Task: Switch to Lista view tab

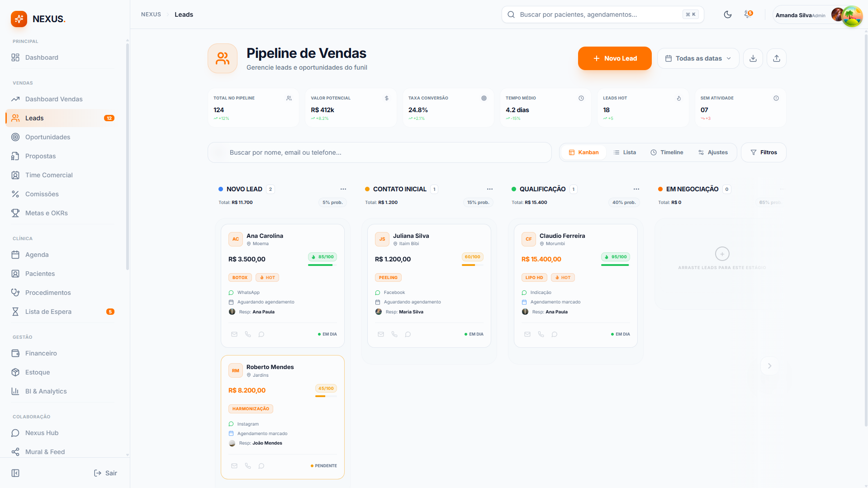Action: pos(625,152)
